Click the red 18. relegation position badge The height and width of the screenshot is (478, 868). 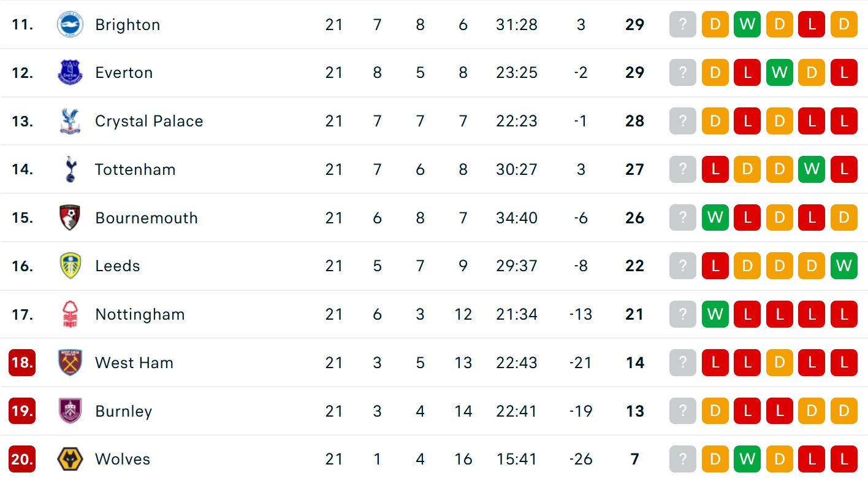22,363
